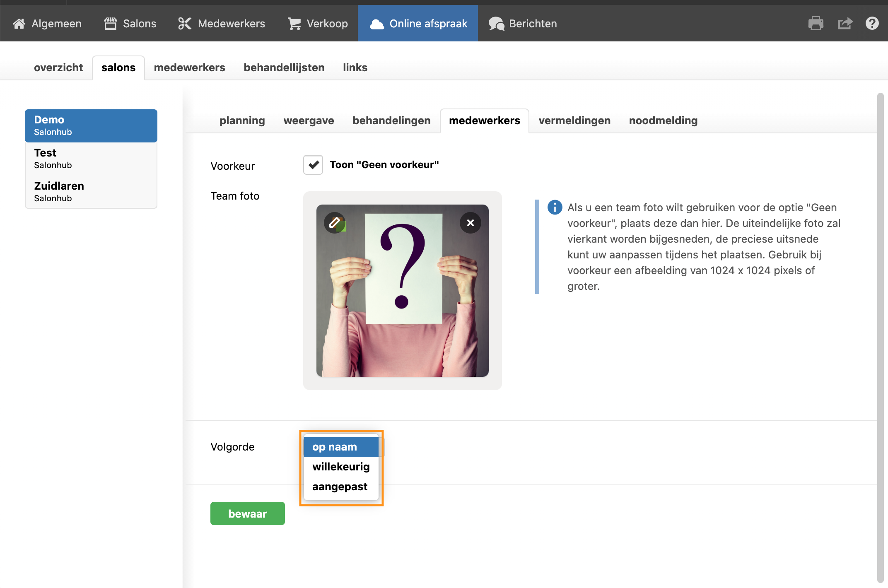Image resolution: width=888 pixels, height=588 pixels.
Task: Open the noodmelding tab
Action: tap(663, 120)
